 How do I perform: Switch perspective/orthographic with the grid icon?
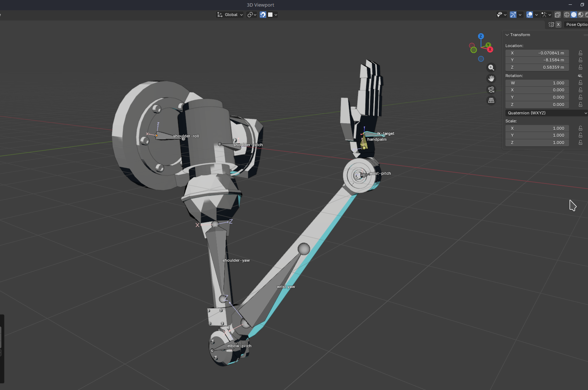[491, 101]
